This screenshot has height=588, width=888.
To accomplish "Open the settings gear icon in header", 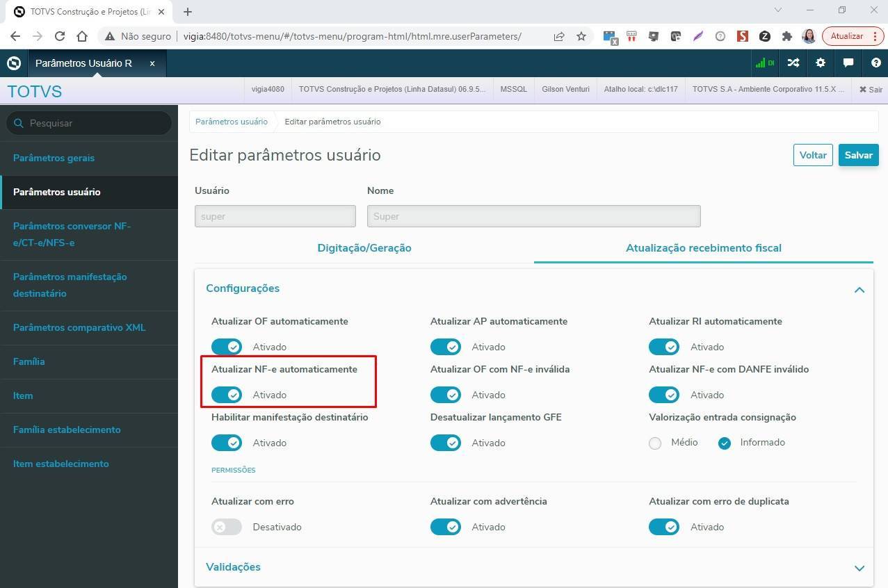I will coord(821,63).
